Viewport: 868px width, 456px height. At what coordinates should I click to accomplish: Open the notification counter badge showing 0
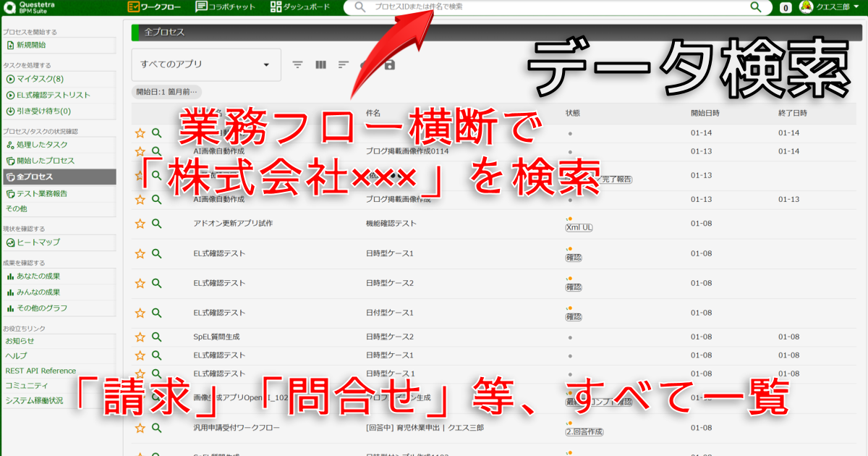click(x=786, y=8)
